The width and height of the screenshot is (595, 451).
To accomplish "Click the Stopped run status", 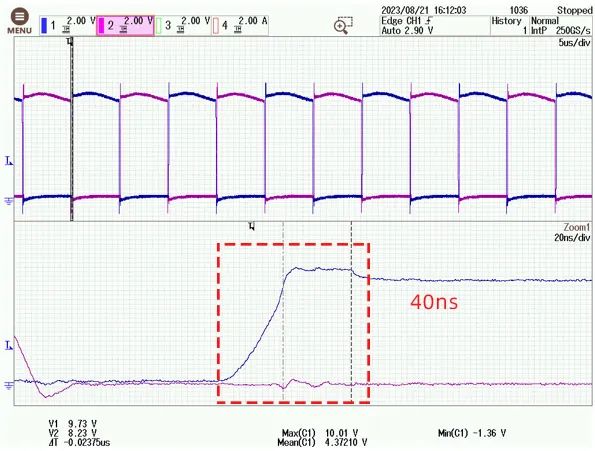I will coord(574,10).
